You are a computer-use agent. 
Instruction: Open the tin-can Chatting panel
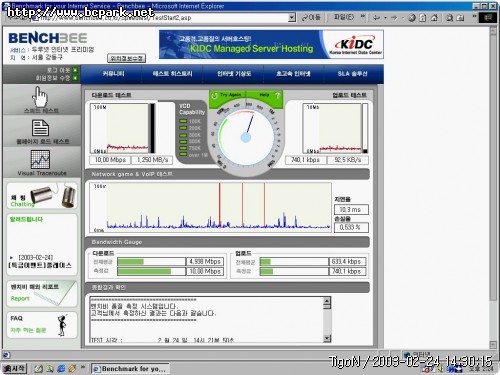[x=42, y=196]
